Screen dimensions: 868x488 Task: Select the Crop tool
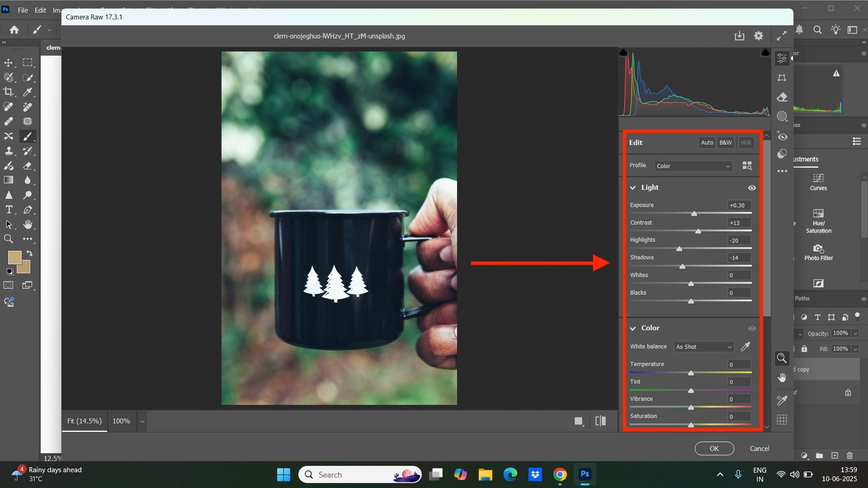tap(9, 92)
